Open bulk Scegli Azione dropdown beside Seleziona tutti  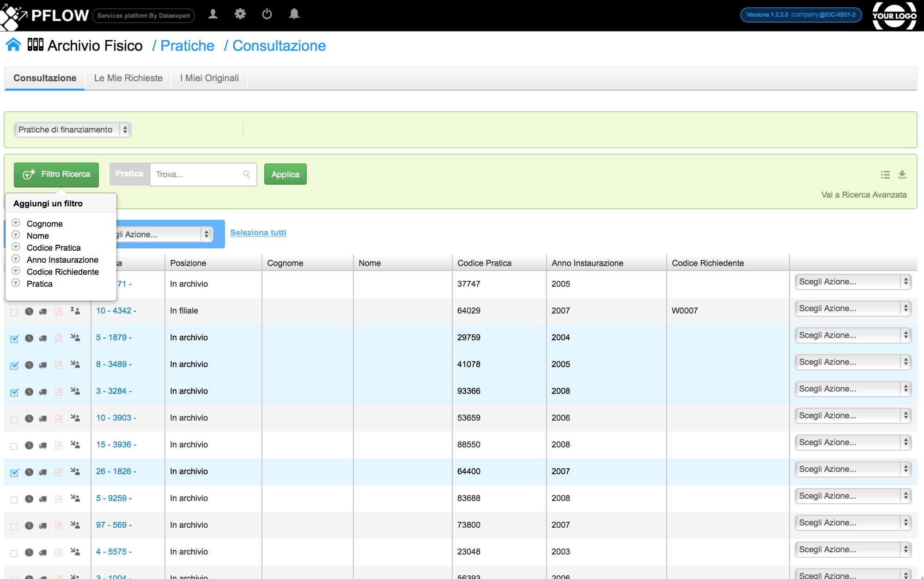162,235
